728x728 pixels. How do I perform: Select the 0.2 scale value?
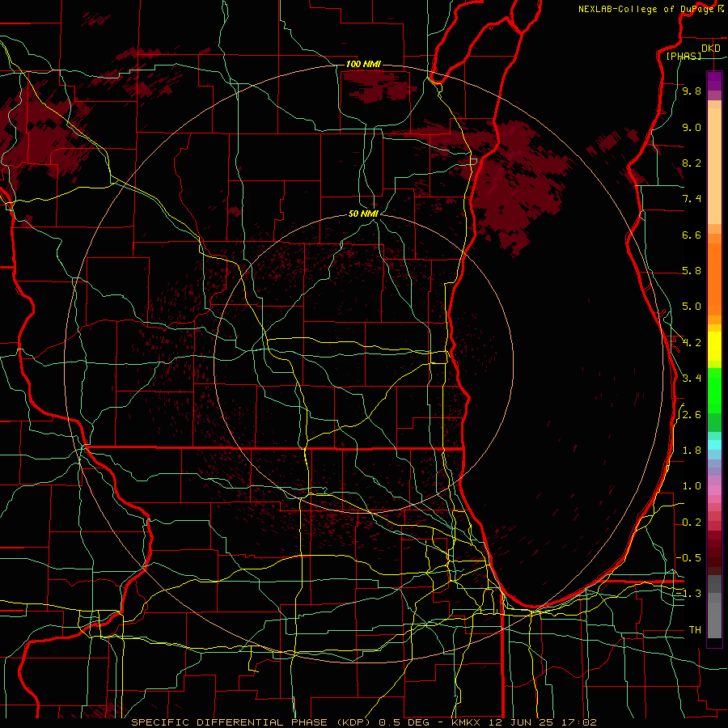coord(692,523)
